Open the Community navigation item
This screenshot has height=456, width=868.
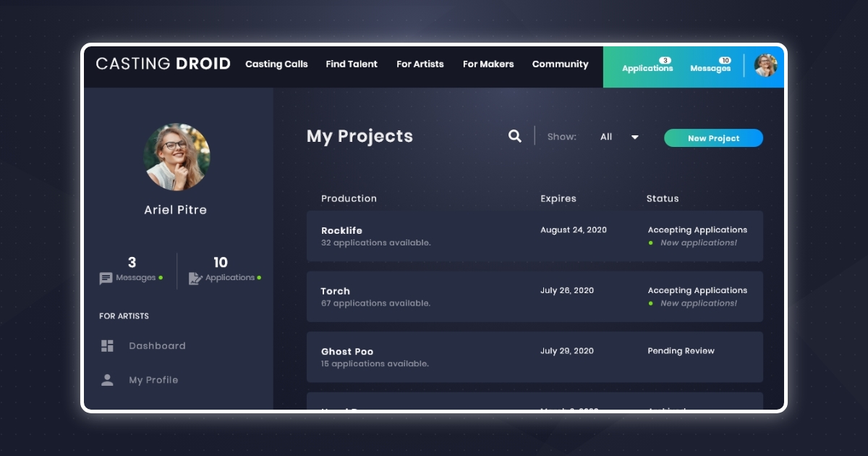pos(560,64)
